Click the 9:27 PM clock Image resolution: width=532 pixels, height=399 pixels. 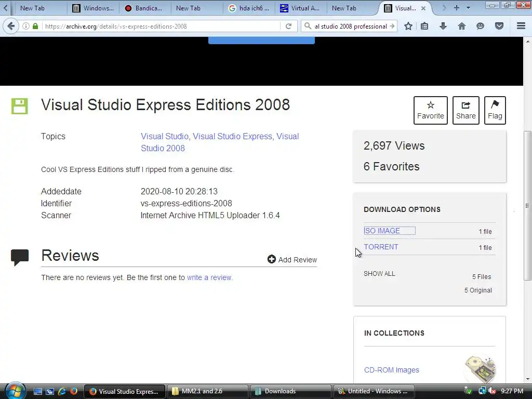click(x=512, y=391)
